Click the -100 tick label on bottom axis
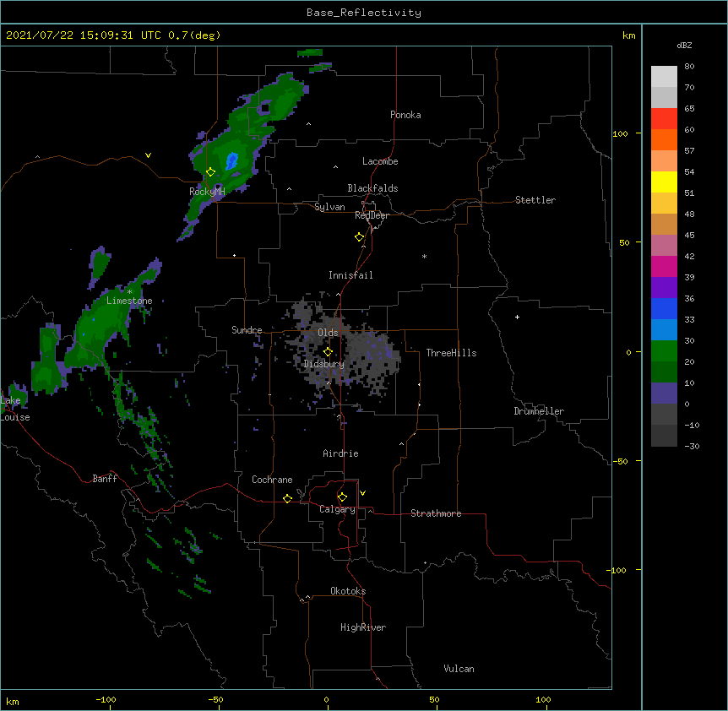This screenshot has width=728, height=711. pos(106,699)
